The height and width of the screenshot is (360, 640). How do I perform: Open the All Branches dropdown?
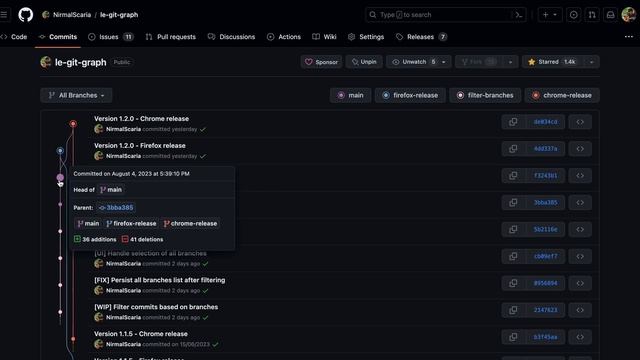pos(76,95)
